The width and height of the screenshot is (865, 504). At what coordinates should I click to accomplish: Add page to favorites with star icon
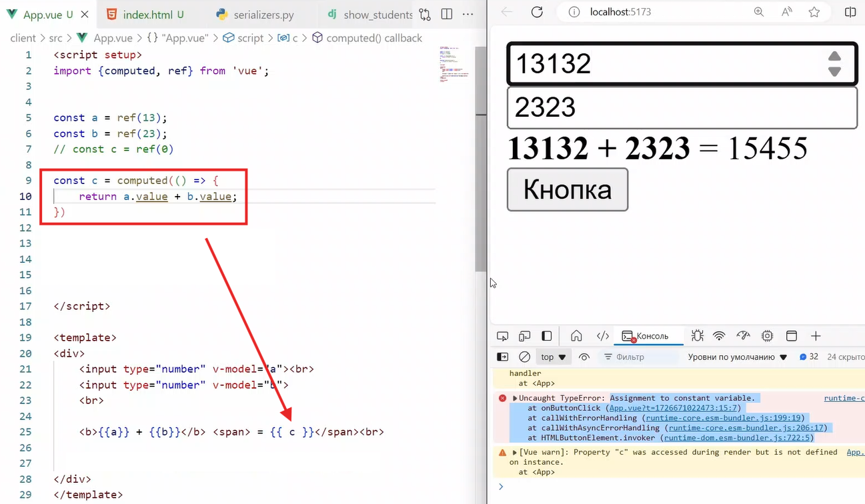(x=814, y=12)
